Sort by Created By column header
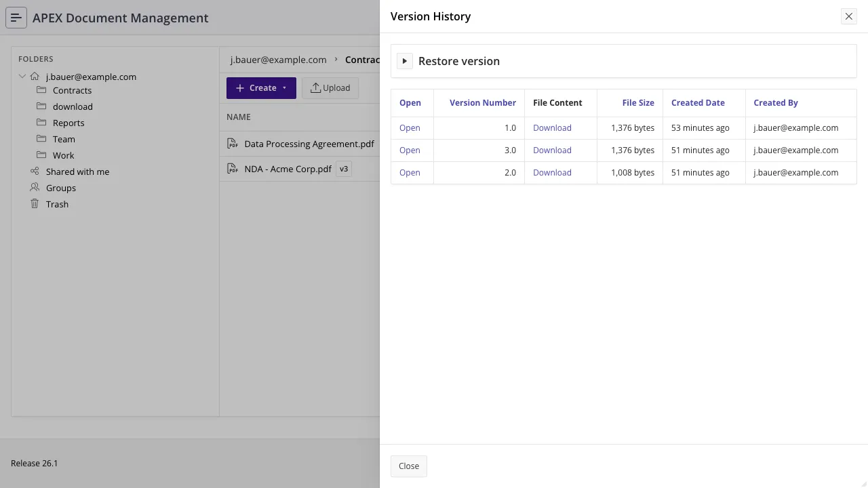Viewport: 868px width, 488px height. pyautogui.click(x=776, y=103)
